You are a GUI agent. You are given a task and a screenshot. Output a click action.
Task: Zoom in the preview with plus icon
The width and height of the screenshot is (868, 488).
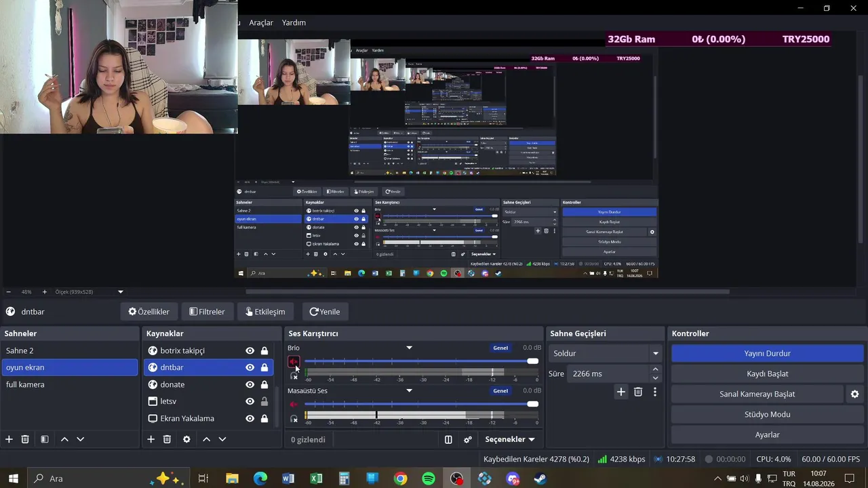click(45, 291)
